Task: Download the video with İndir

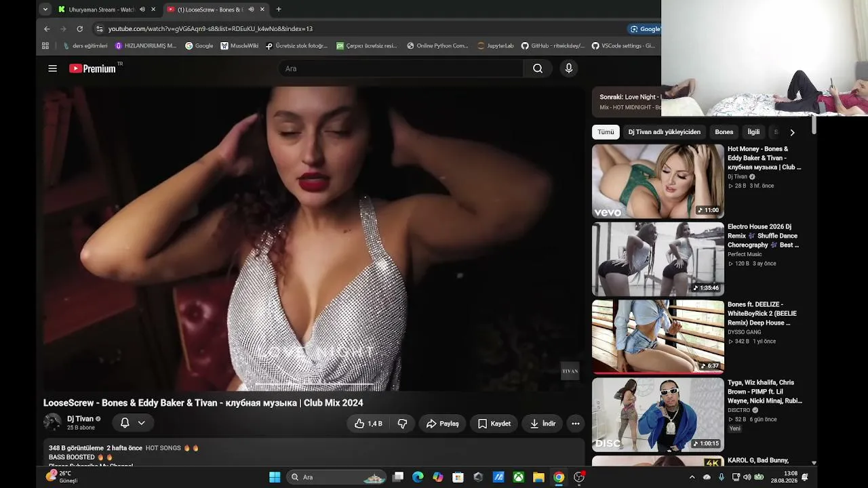Action: point(542,424)
